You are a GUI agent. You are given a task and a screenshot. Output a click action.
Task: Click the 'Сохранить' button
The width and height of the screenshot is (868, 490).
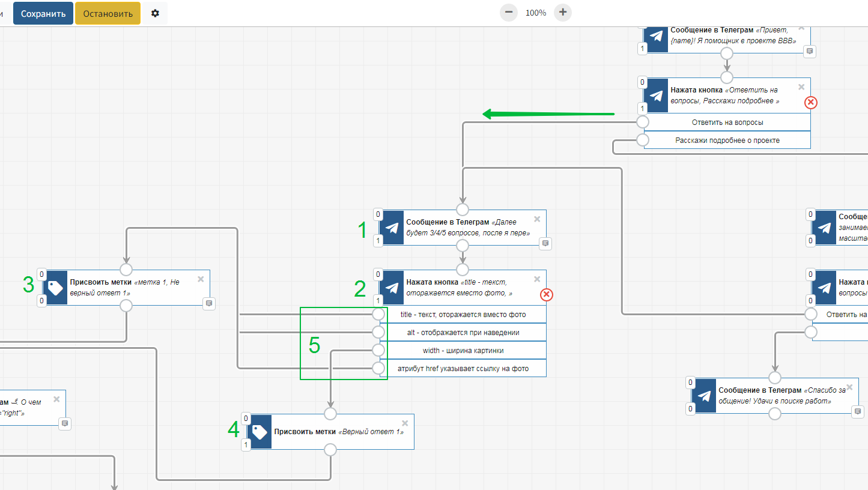pos(43,13)
